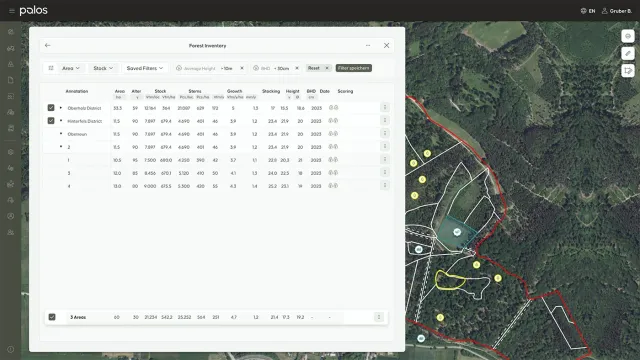Open the Area dropdown filter

(71, 68)
